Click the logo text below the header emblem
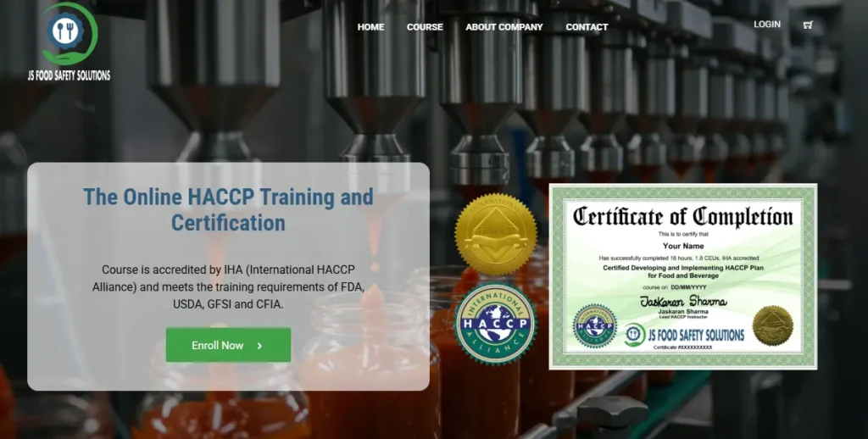The height and width of the screenshot is (439, 868). (x=69, y=75)
